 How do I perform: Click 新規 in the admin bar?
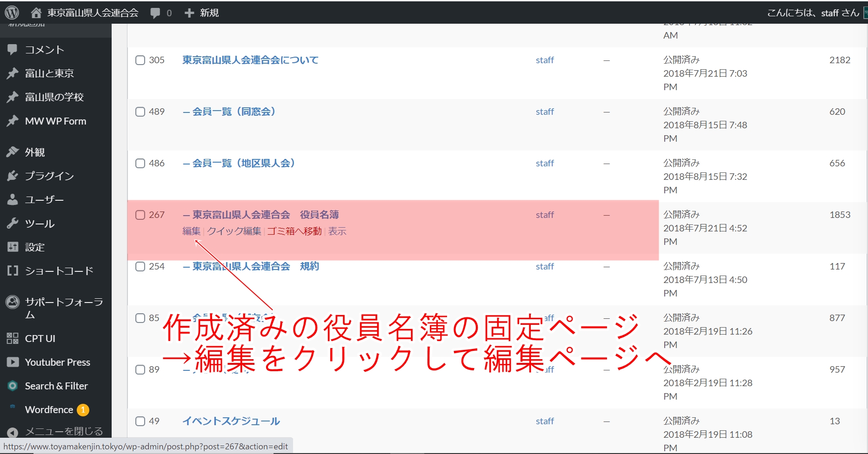tap(209, 13)
